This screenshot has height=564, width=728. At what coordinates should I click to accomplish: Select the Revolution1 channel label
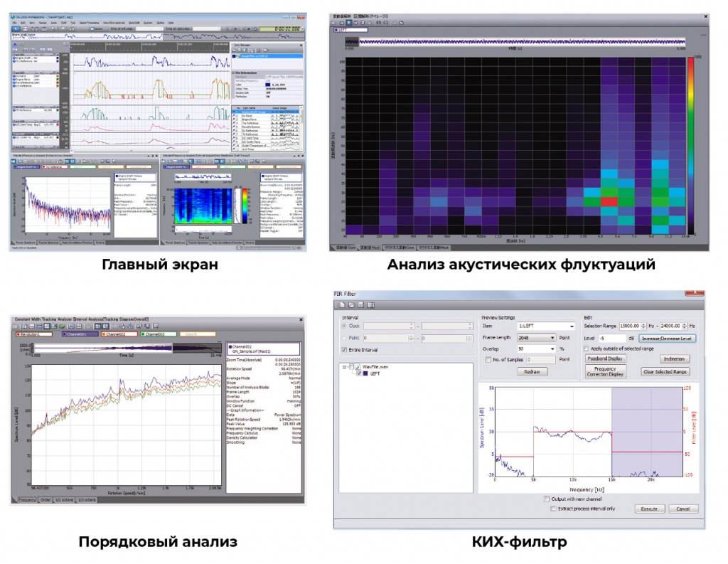click(x=35, y=333)
